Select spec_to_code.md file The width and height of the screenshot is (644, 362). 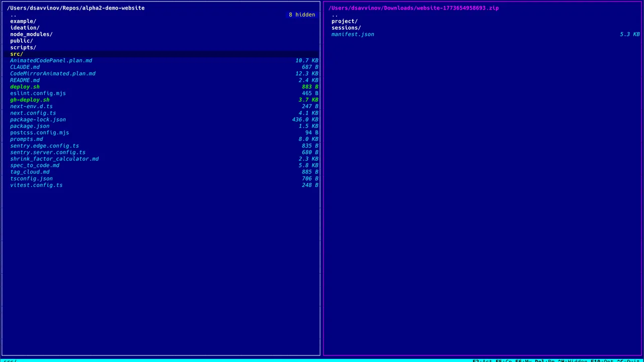click(35, 165)
